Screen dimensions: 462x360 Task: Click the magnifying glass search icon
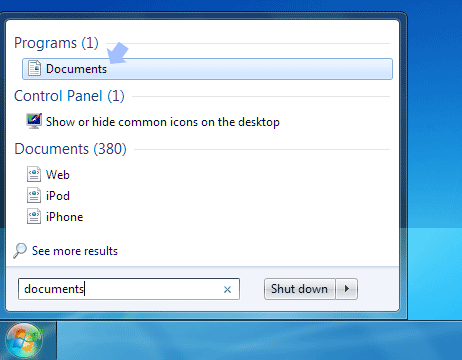pyautogui.click(x=20, y=251)
